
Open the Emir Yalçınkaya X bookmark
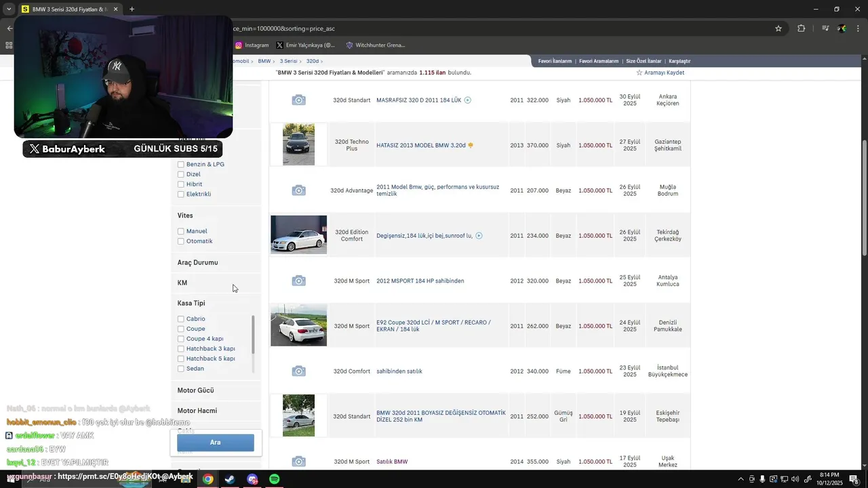coord(305,45)
